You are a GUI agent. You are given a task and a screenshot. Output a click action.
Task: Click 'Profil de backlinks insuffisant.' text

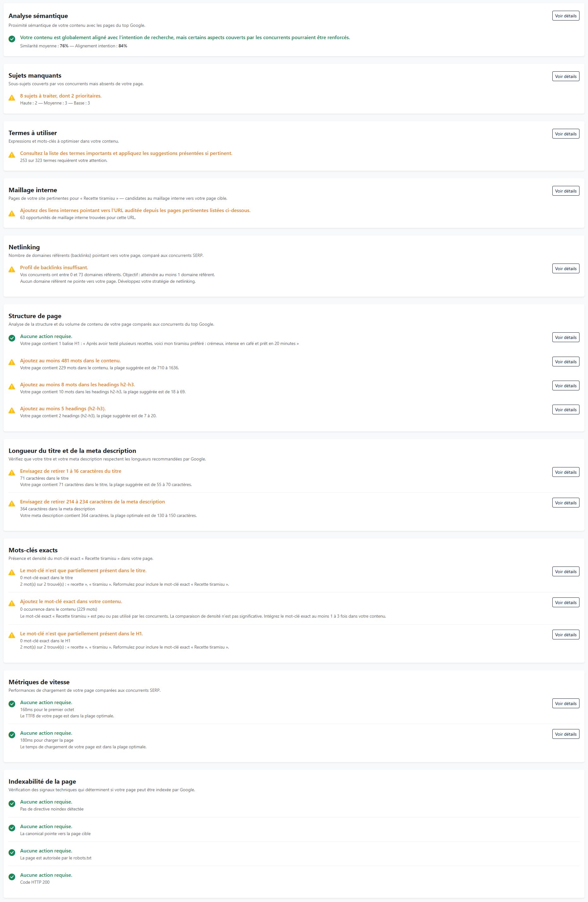click(54, 268)
